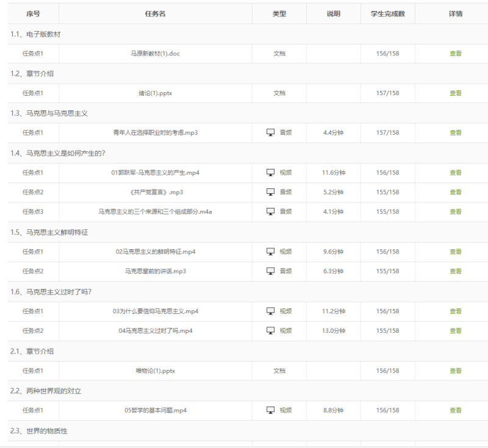Select the 任务名 column header
Screen dimensions: 488x448
click(x=156, y=13)
